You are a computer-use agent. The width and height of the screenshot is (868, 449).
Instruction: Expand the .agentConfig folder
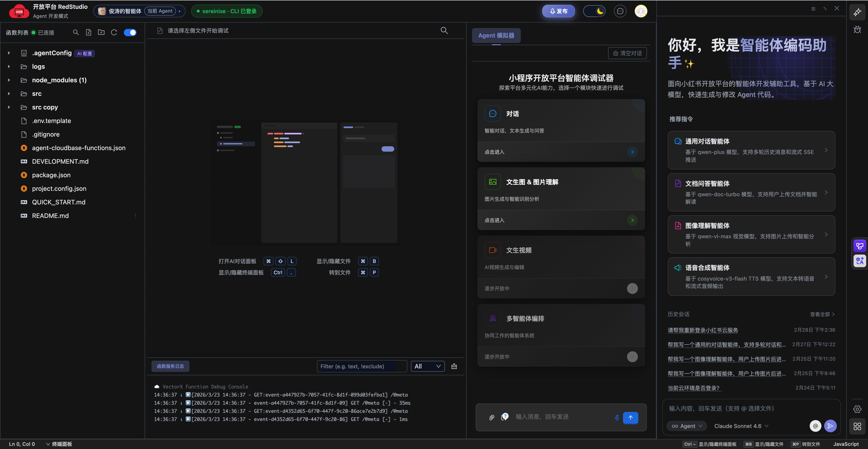[9, 53]
